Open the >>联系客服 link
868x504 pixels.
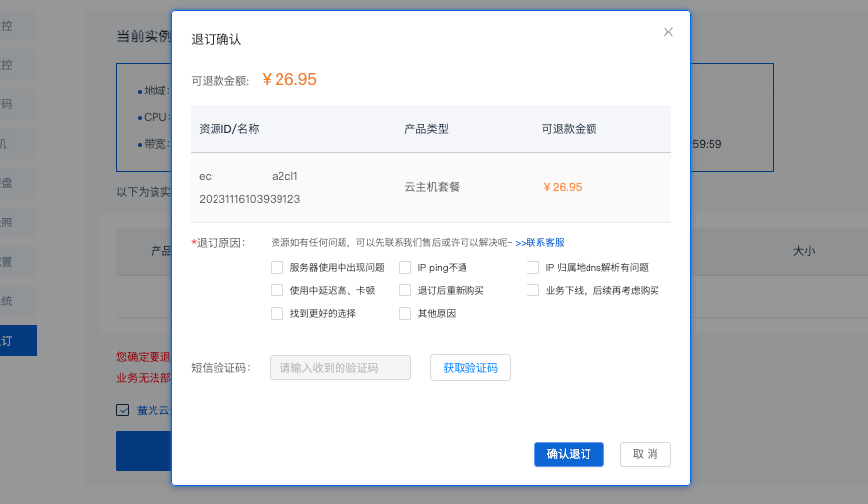point(539,242)
